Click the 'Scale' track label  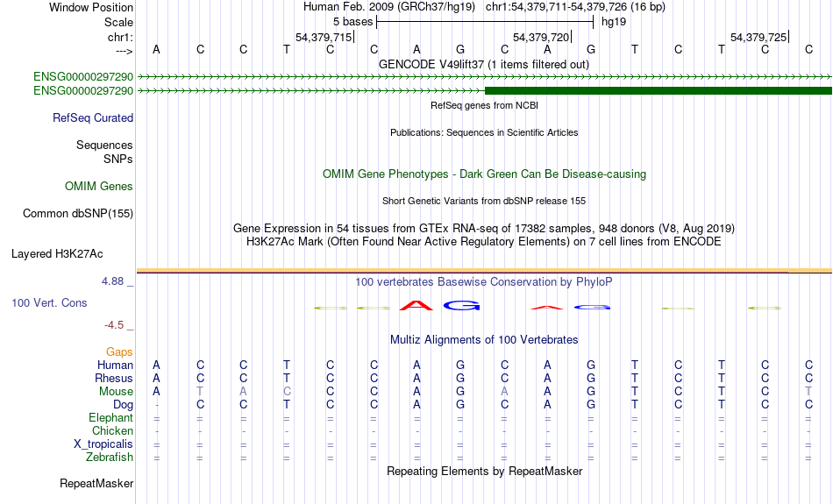click(118, 22)
